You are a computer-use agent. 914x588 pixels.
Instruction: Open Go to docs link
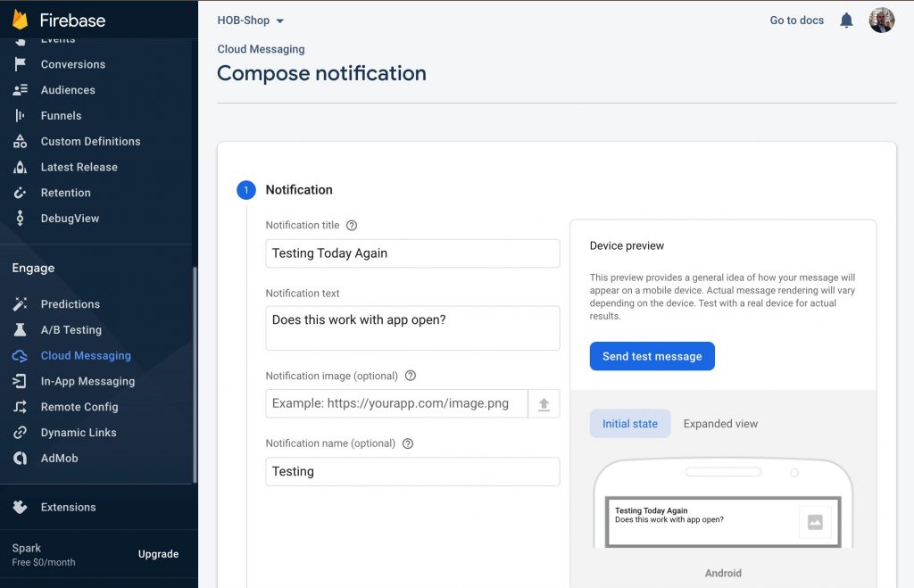[x=796, y=21]
